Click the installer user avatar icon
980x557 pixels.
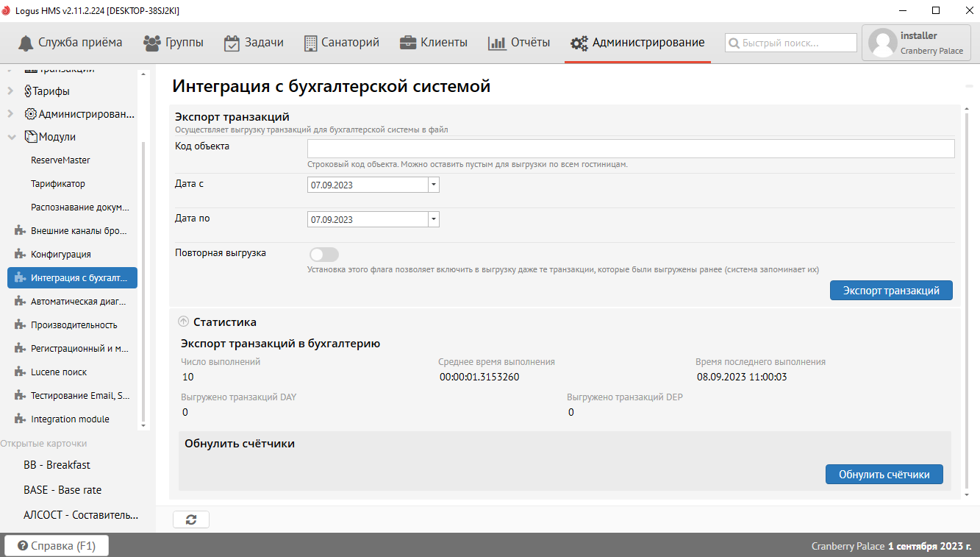click(x=882, y=43)
